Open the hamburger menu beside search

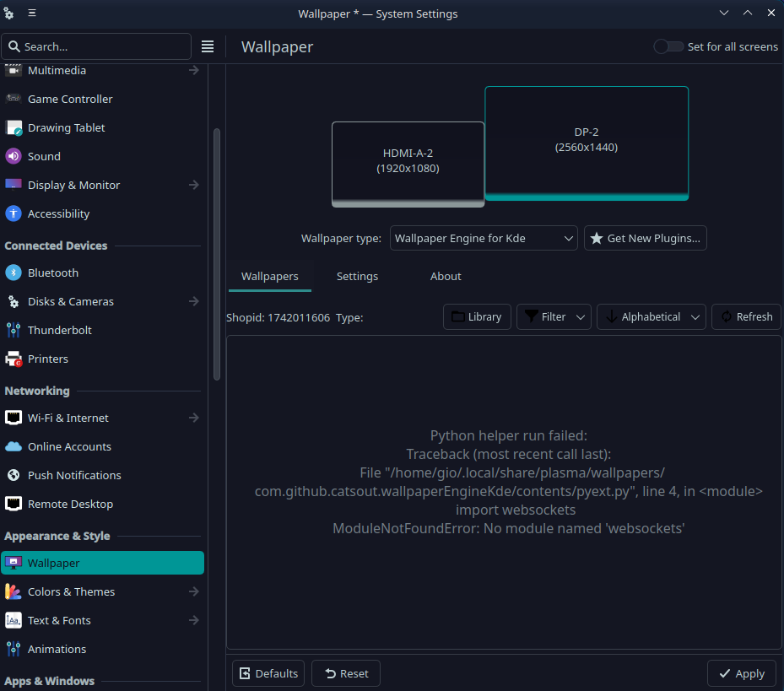(x=208, y=46)
